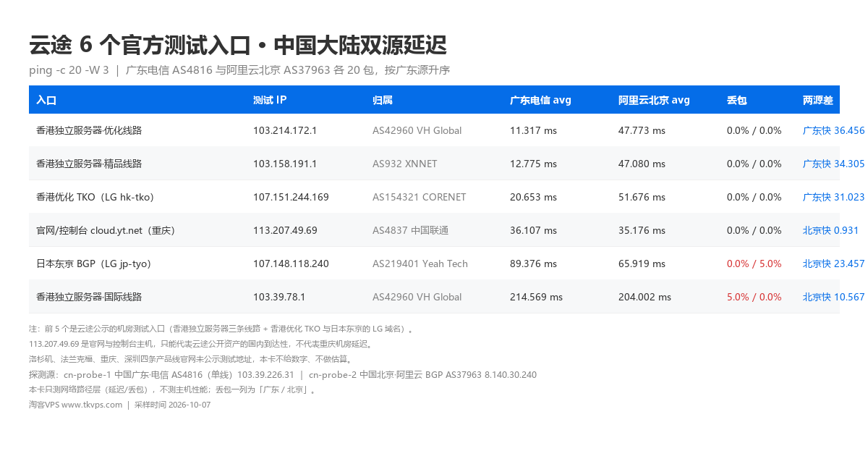Click IP address 113.207.49.69 in table
Screen dimensions: 868x472
click(285, 231)
